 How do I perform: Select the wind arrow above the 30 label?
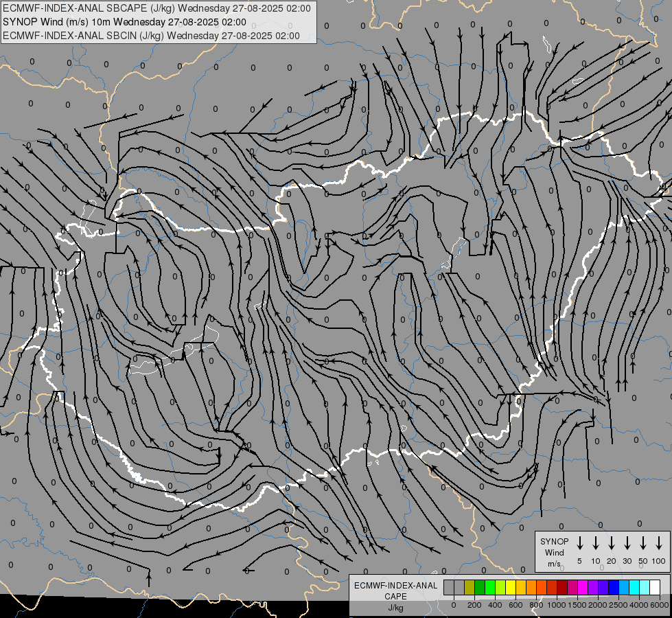[627, 543]
